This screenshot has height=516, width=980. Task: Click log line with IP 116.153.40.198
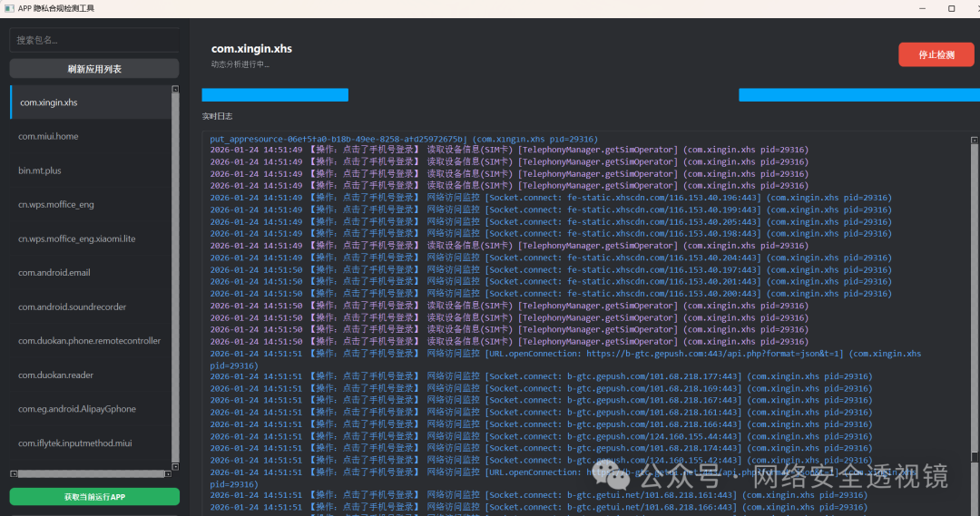point(551,234)
